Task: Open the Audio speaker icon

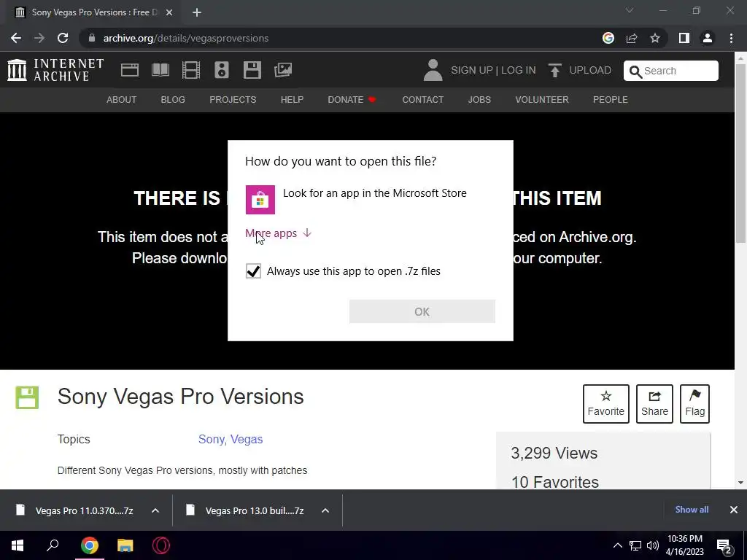Action: (x=222, y=70)
